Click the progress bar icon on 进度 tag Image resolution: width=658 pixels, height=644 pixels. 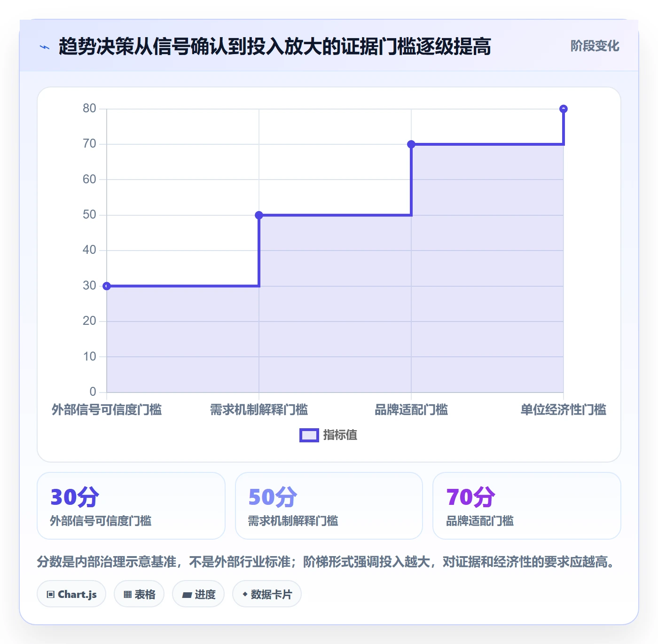[x=187, y=595]
